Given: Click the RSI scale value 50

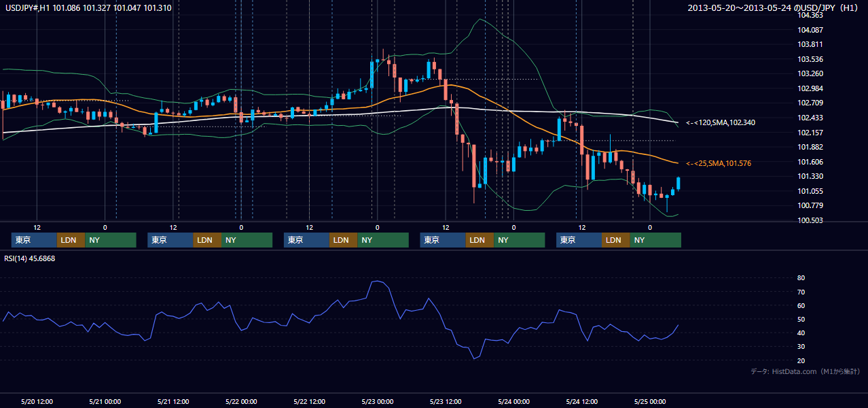Looking at the screenshot, I should 801,319.
